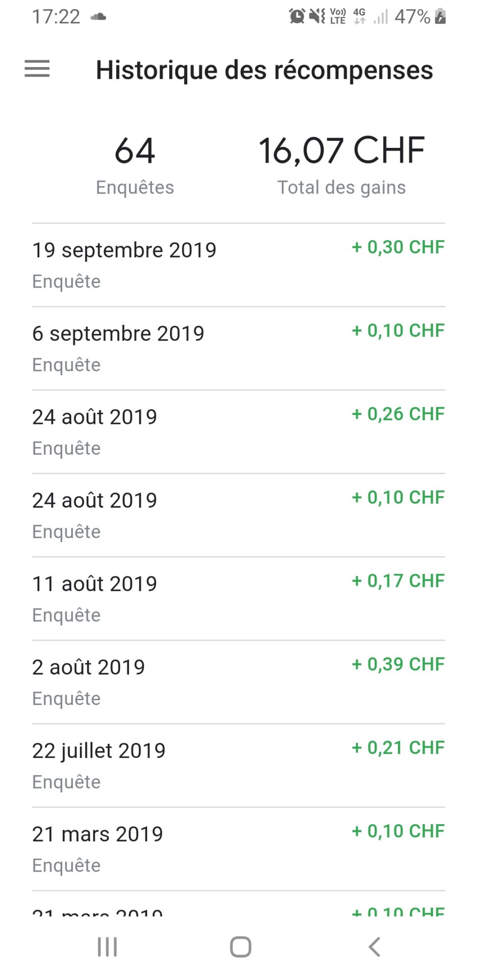Tap the SoundCloud notification icon
This screenshot has width=477, height=980.
coord(99,17)
